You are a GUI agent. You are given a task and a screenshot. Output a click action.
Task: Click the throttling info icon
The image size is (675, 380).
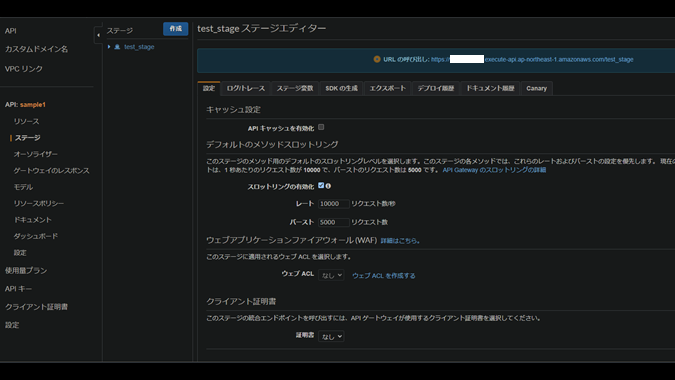click(328, 186)
